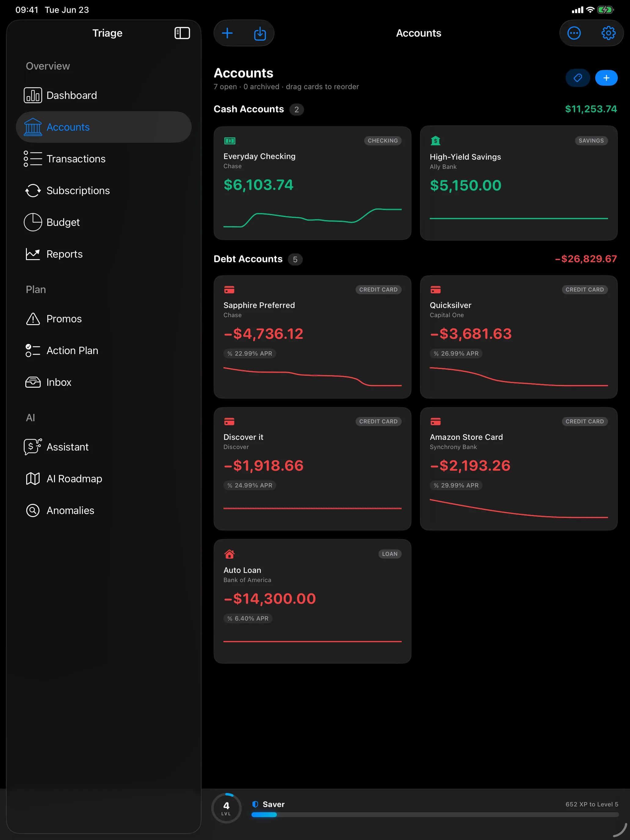Viewport: 630px width, 840px height.
Task: Open the AI Assistant
Action: [103, 447]
